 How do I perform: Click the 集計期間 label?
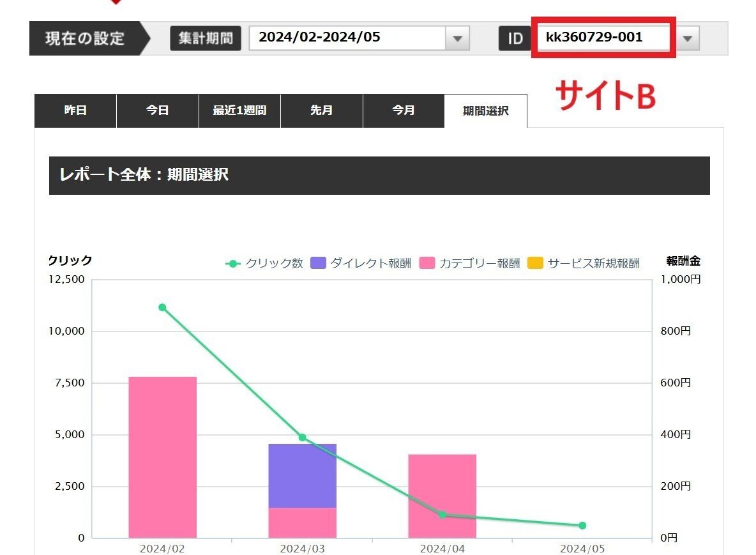point(206,38)
